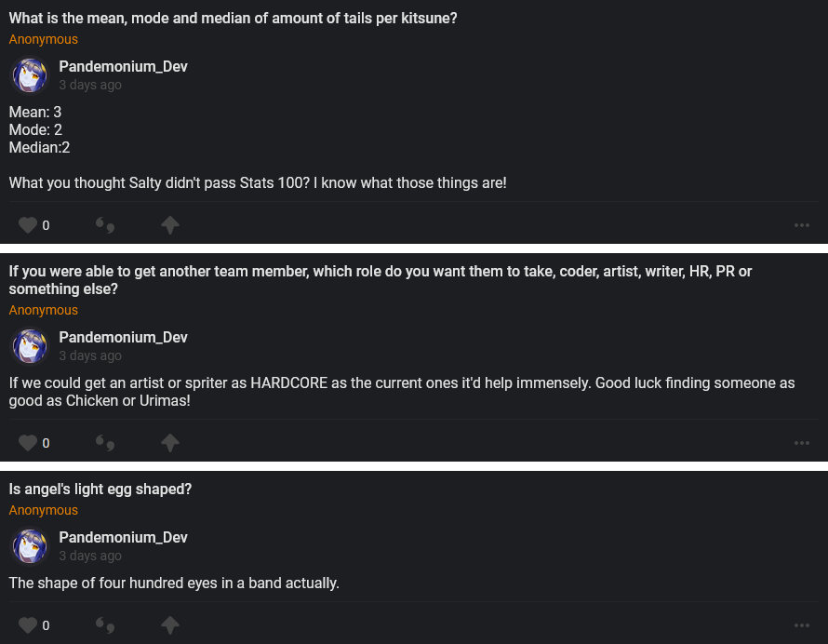Viewport: 828px width, 644px height.
Task: Quote the kitsune tails statistics answer
Action: [105, 225]
